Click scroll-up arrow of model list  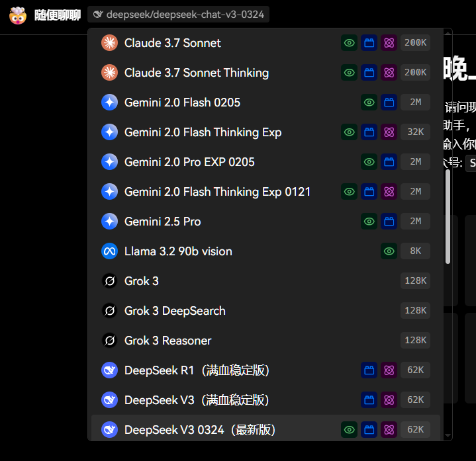tap(448, 32)
